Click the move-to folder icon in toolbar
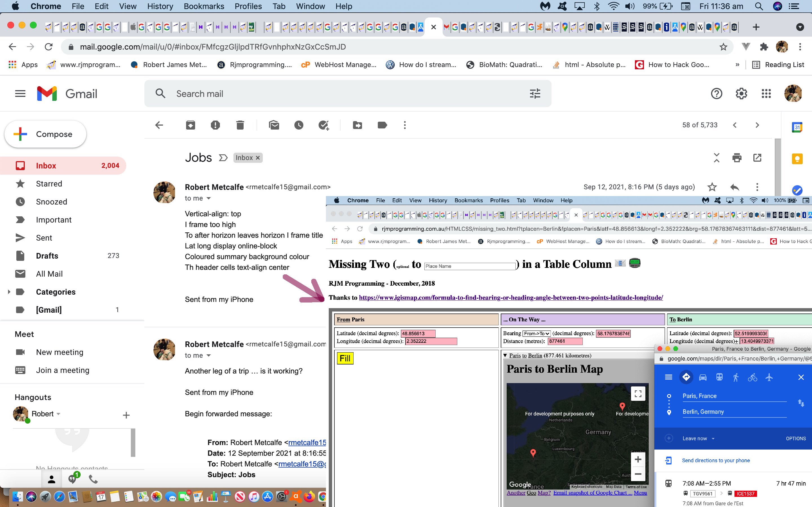Image resolution: width=812 pixels, height=507 pixels. click(x=357, y=124)
